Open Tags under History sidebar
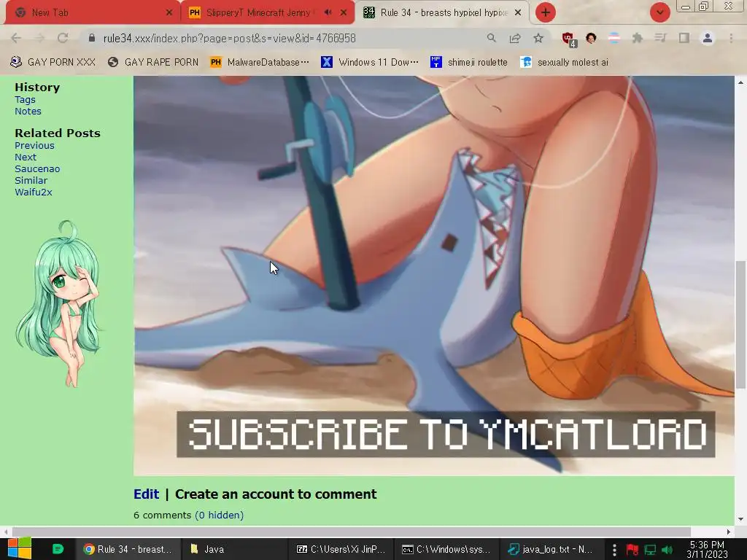This screenshot has height=560, width=747. [25, 99]
